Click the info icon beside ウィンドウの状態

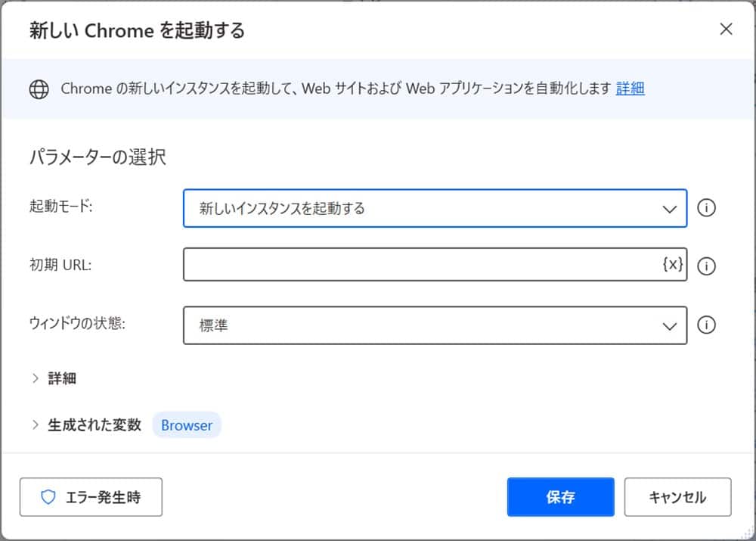coord(706,325)
